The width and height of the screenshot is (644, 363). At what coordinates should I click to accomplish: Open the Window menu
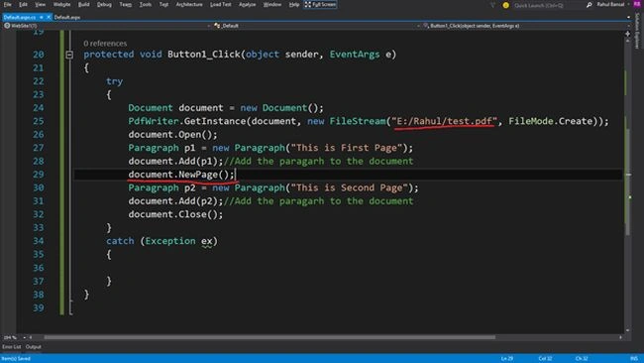(x=271, y=5)
